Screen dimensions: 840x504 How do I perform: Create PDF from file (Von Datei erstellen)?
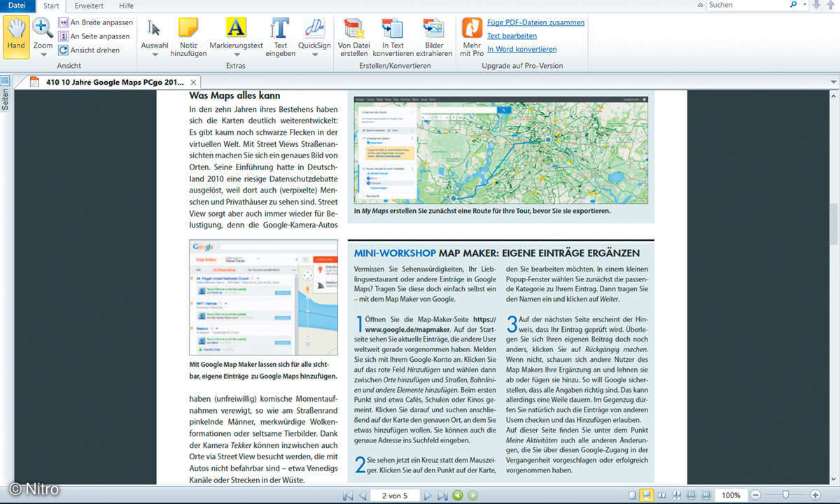click(353, 37)
